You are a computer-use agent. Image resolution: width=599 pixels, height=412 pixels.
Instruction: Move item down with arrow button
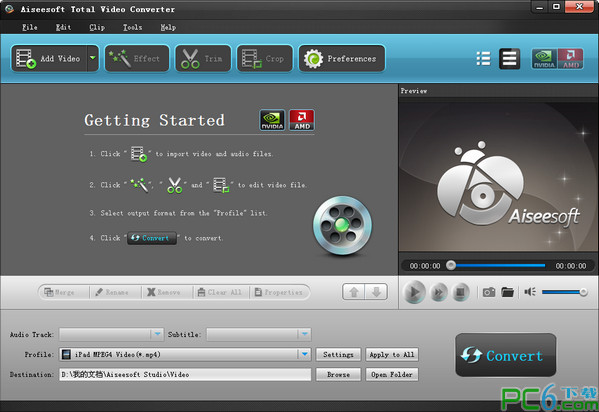click(x=376, y=292)
